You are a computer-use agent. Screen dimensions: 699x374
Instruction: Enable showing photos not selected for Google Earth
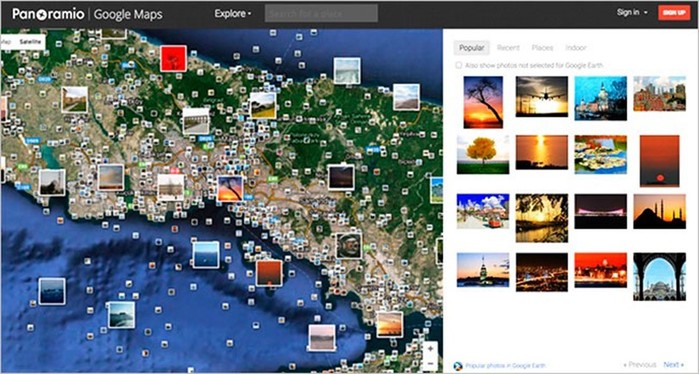458,66
